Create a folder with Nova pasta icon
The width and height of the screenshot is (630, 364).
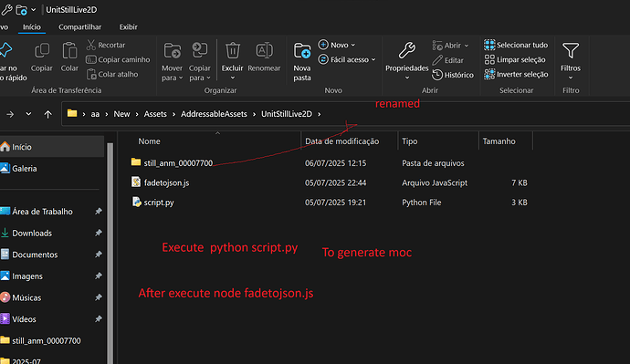click(x=301, y=51)
